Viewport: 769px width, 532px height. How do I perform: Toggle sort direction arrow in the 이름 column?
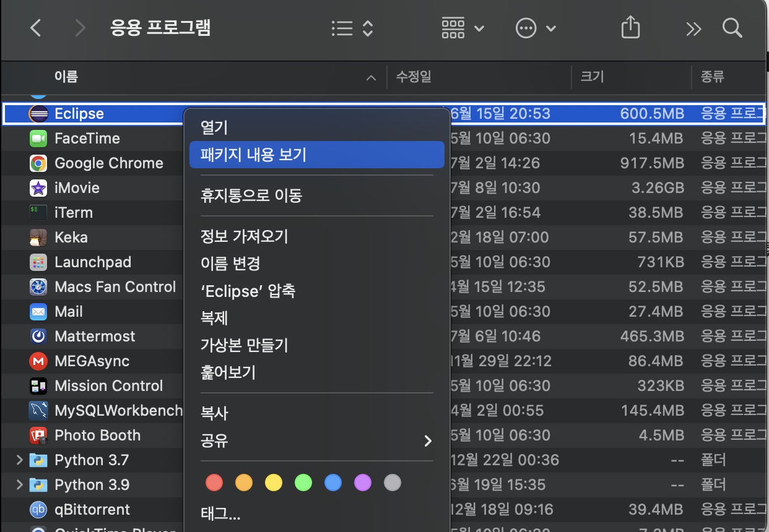tap(371, 78)
